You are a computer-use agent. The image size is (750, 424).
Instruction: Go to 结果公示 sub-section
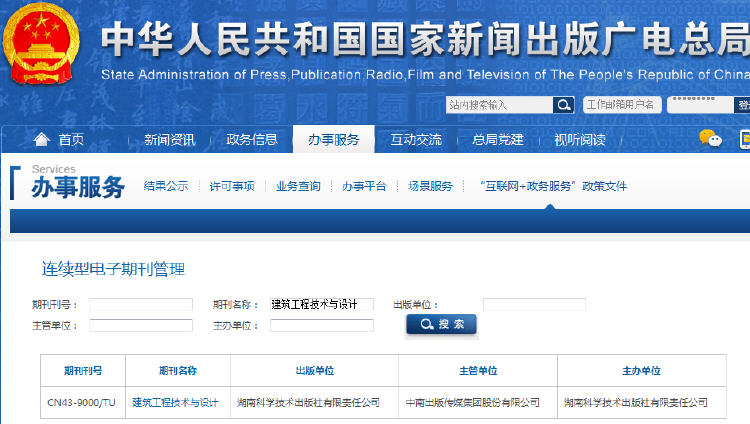(166, 186)
